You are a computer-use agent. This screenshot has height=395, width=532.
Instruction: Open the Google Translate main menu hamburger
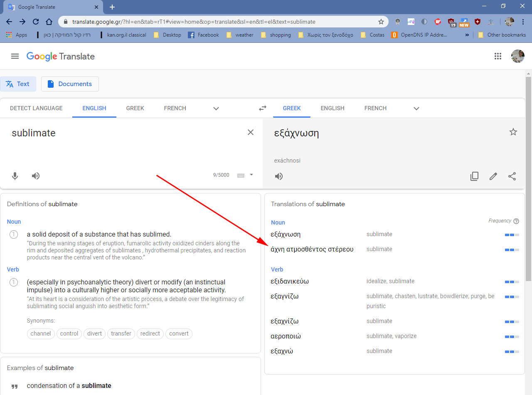coord(15,56)
